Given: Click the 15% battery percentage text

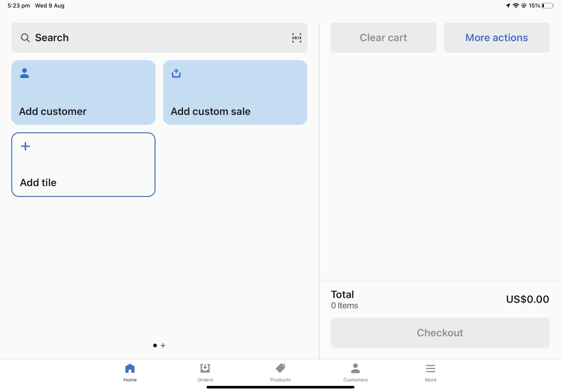Looking at the screenshot, I should tap(534, 6).
